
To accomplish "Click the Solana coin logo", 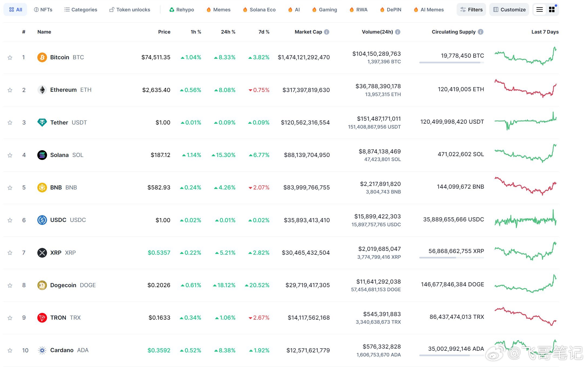I will (x=42, y=155).
